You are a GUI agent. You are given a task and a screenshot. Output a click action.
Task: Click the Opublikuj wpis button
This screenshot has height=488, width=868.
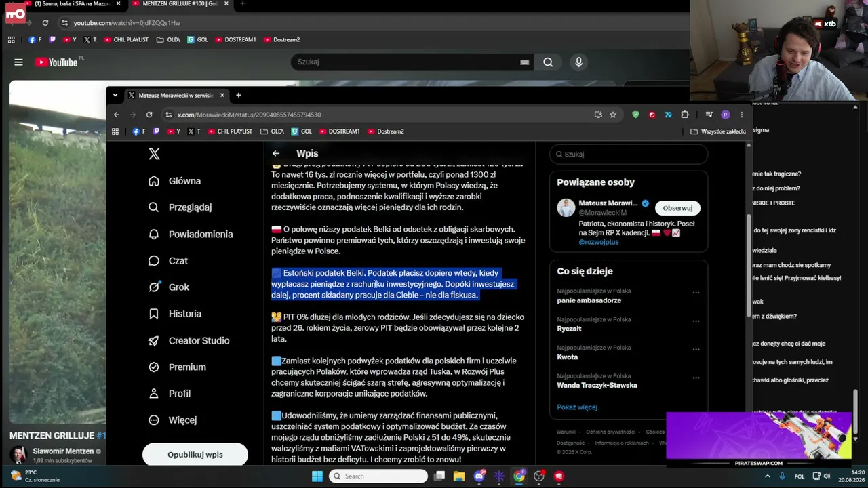(x=195, y=454)
